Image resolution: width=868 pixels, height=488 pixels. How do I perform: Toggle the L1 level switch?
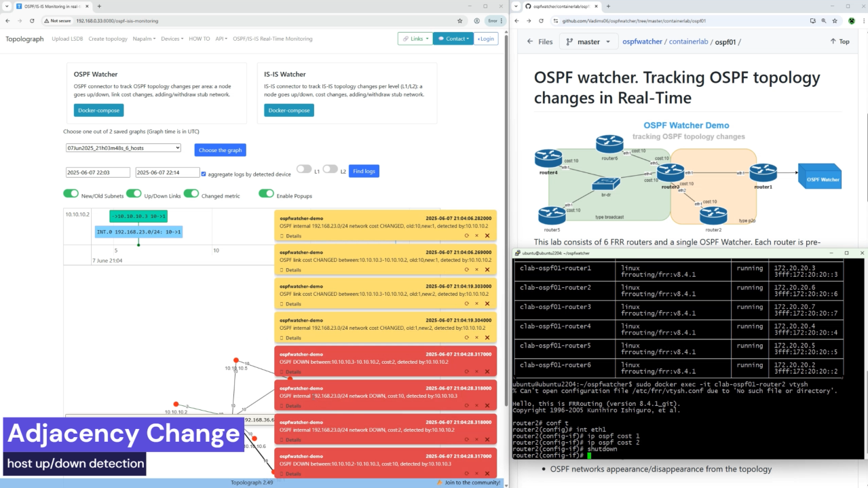(304, 169)
